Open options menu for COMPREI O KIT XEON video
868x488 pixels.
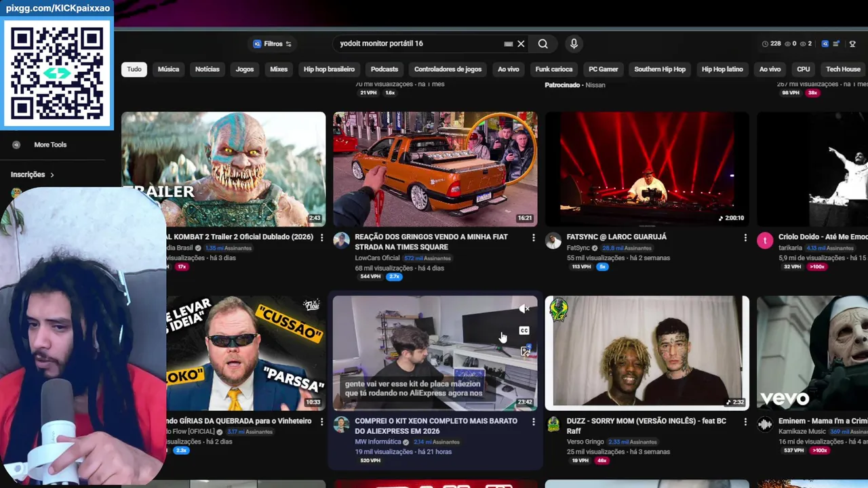pos(533,422)
